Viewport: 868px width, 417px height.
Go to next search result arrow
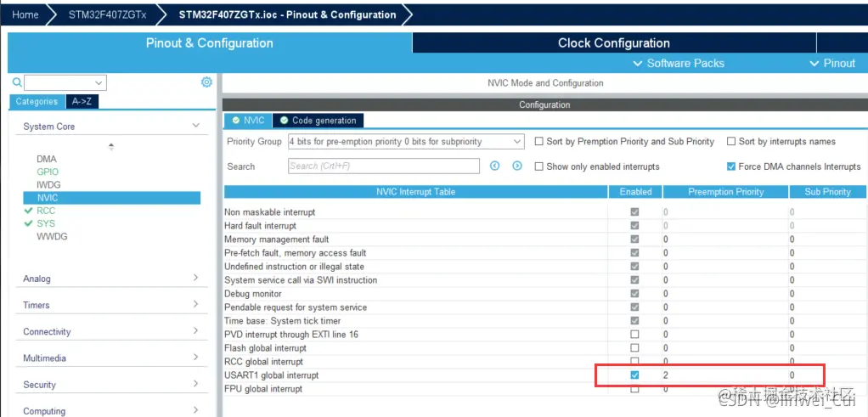[x=517, y=166]
